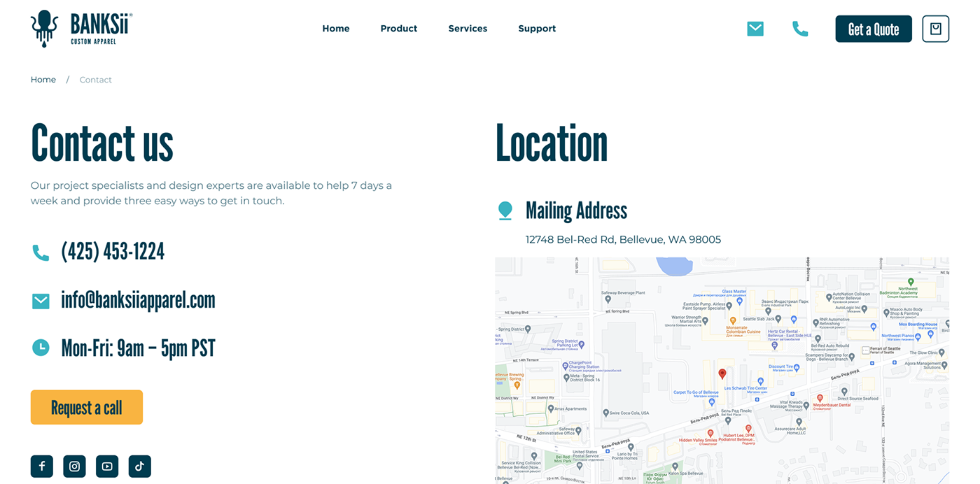
Task: Click the teal Mailing Address pin icon
Action: (x=505, y=211)
